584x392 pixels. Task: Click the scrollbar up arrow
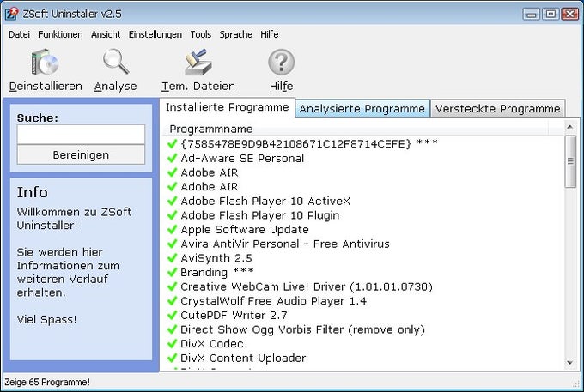(x=570, y=127)
